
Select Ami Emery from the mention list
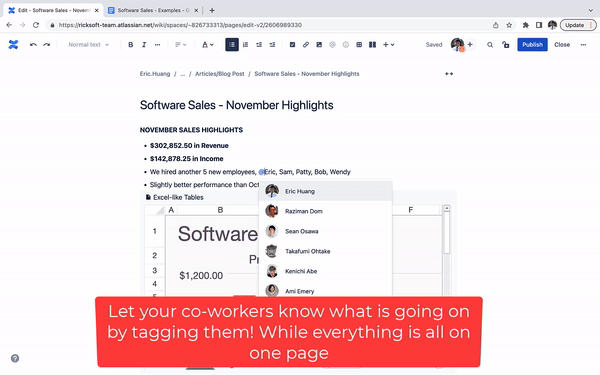(325, 291)
